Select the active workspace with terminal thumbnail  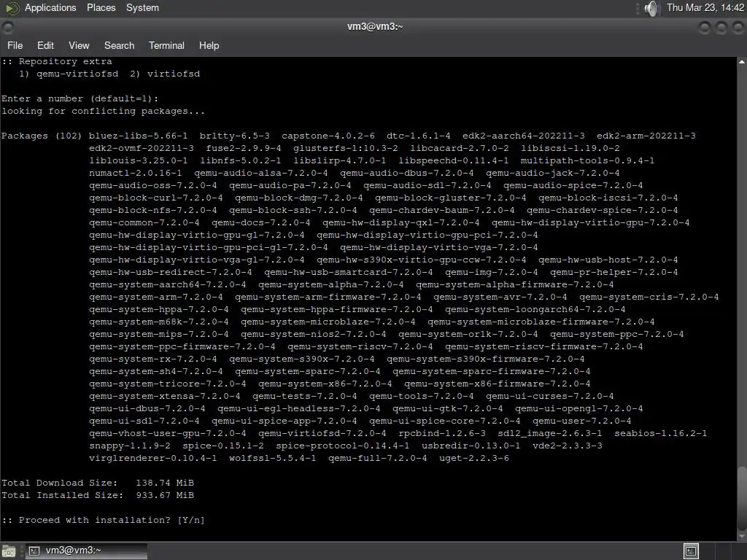(x=691, y=551)
